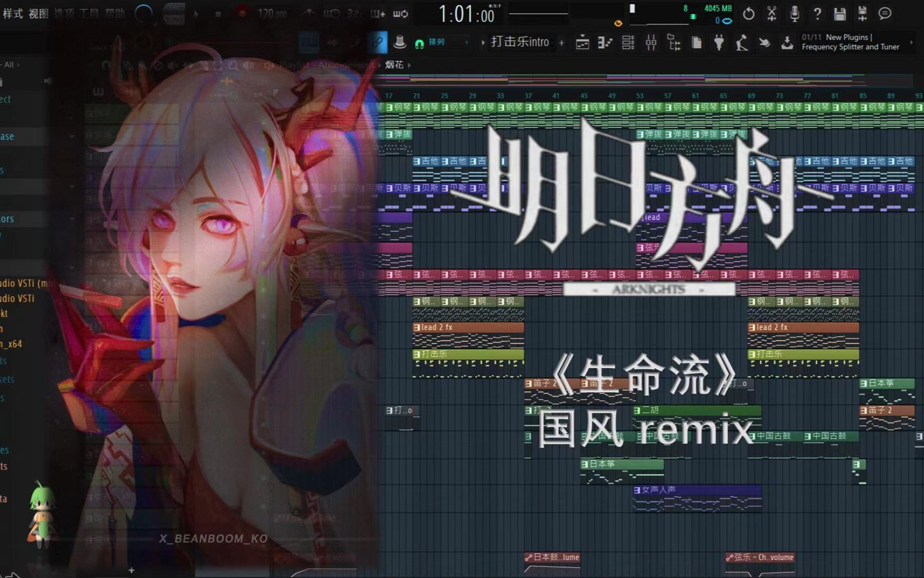Viewport: 924px width, 578px height.
Task: Click the one-click audio recording microphone icon
Action: pos(795,14)
